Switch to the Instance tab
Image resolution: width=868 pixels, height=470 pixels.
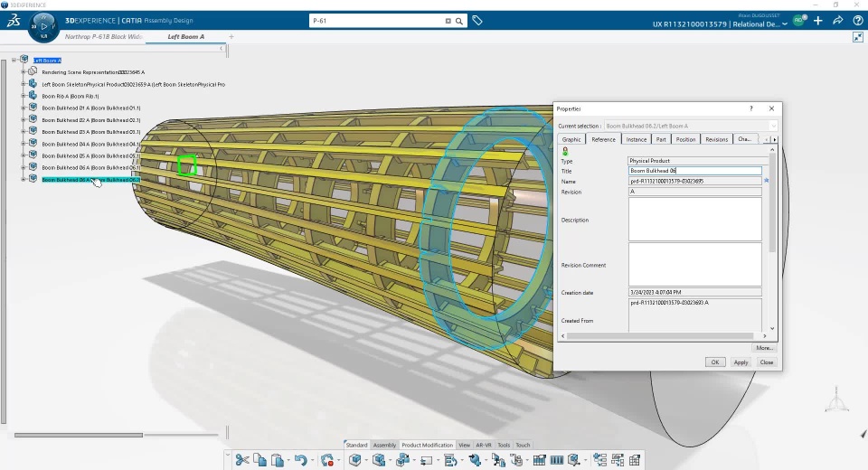click(x=636, y=139)
